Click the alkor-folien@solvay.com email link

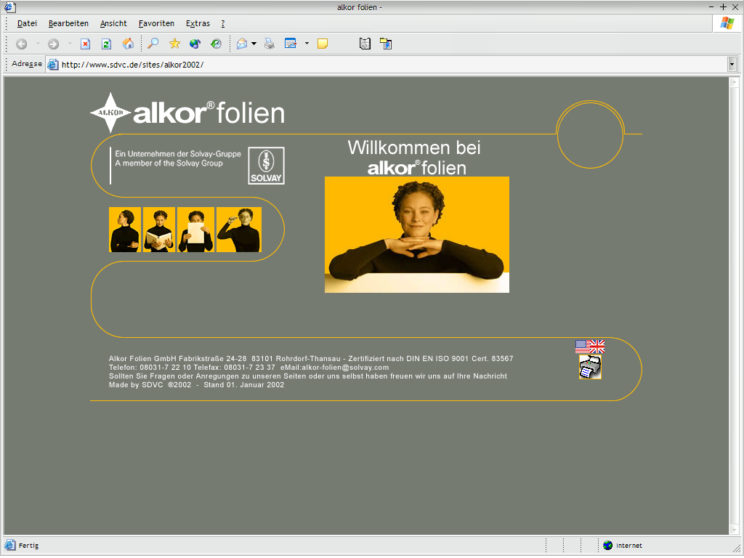tap(345, 367)
